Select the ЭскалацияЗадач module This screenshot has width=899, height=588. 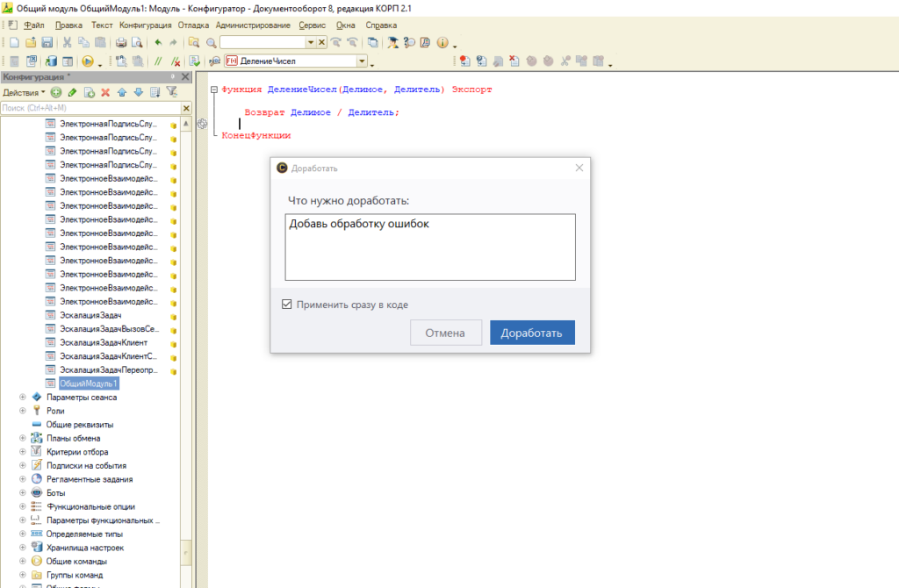click(x=90, y=315)
